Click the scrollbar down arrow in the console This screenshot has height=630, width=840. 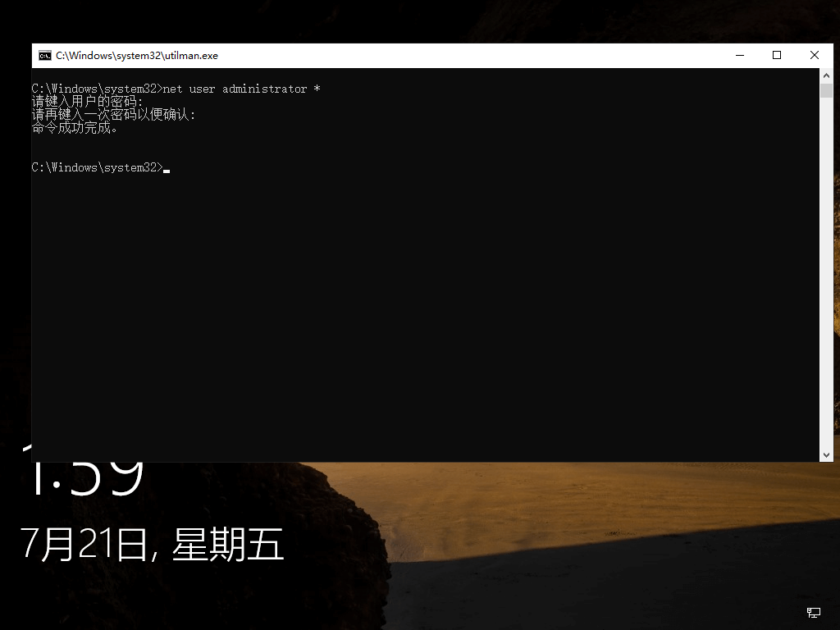click(x=827, y=454)
